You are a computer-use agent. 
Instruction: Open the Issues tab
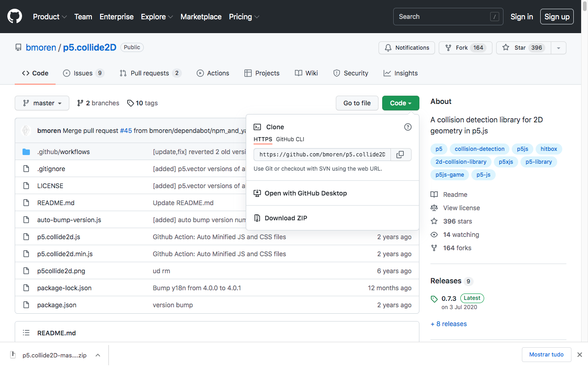84,73
